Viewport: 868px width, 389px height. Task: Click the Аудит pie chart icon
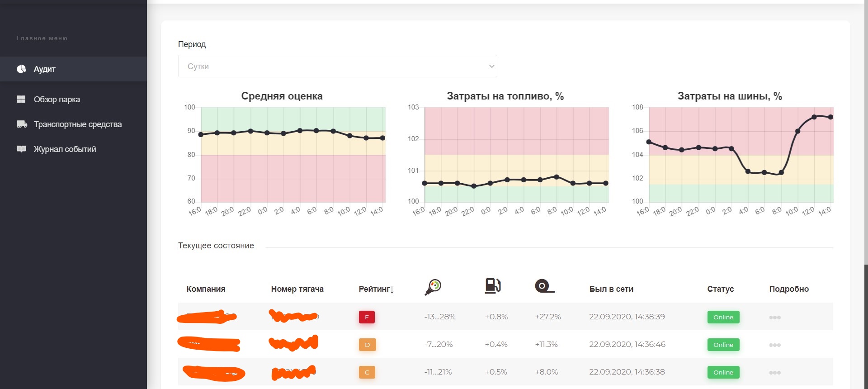21,69
